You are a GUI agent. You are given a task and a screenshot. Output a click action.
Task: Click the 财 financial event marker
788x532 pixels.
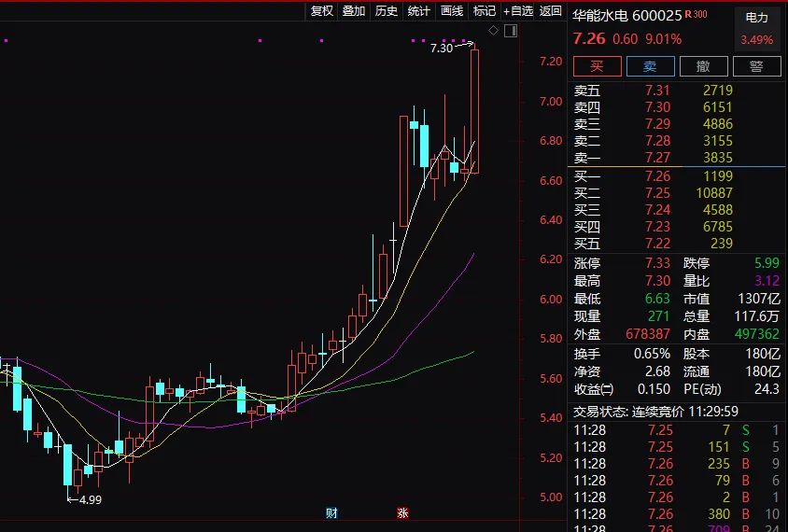[x=331, y=513]
